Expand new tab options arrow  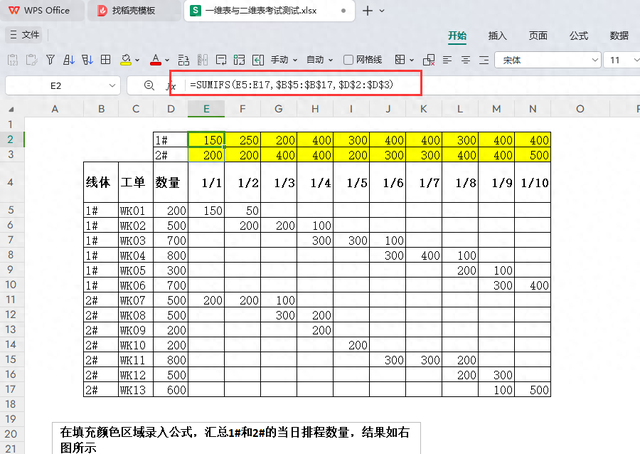pyautogui.click(x=382, y=11)
